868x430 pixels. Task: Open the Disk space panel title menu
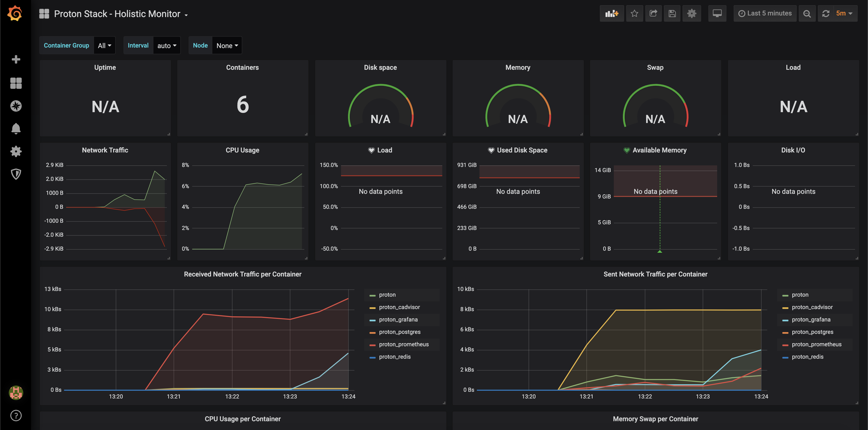(381, 67)
